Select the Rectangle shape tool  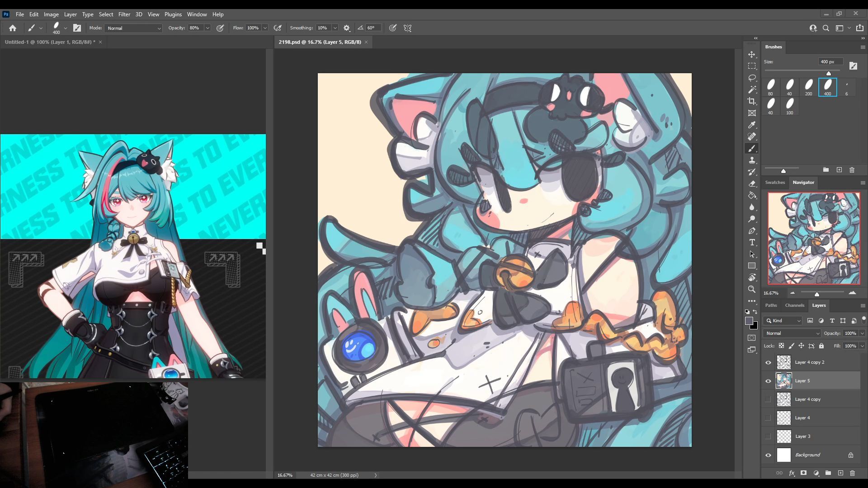(752, 266)
